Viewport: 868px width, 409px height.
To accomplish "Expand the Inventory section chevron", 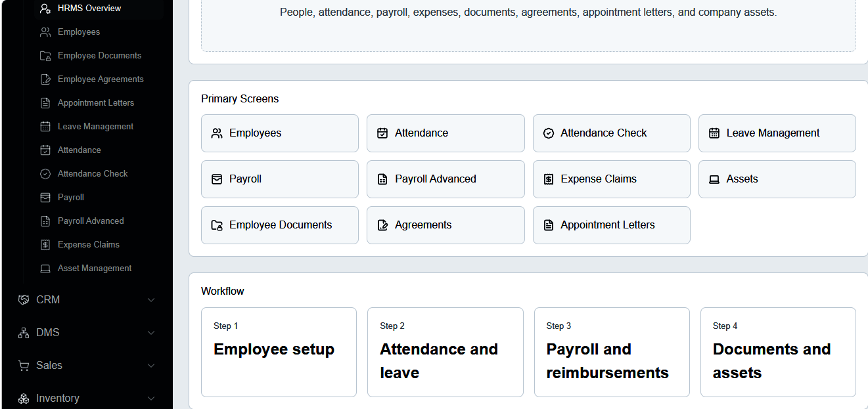I will 151,398.
